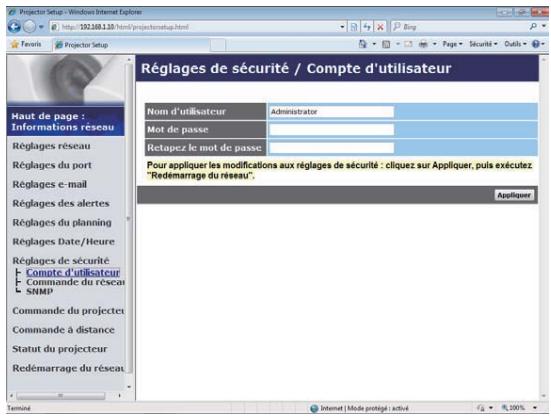The height and width of the screenshot is (418, 551).
Task: Click the privacy report icon in status bar
Action: pyautogui.click(x=481, y=408)
